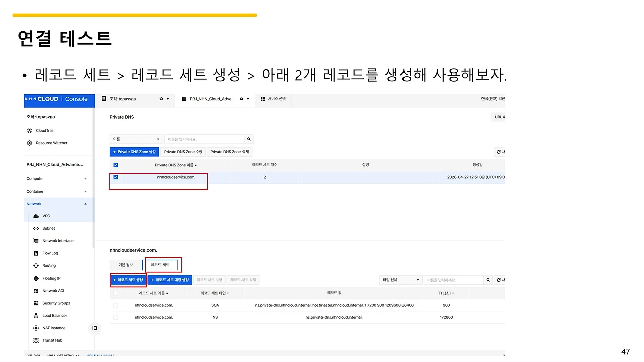644x362 pixels.
Task: Click the Private DNS Zone 수정 button
Action: (183, 152)
